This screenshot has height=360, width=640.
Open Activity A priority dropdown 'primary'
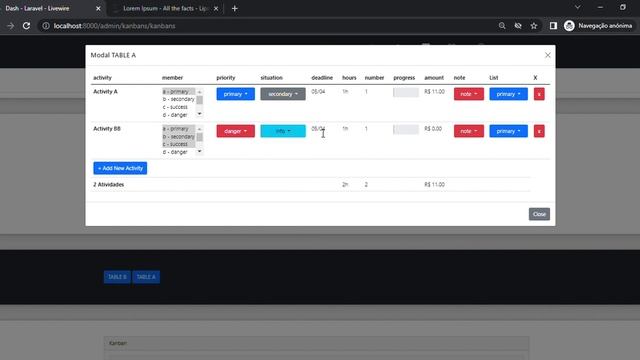point(236,94)
